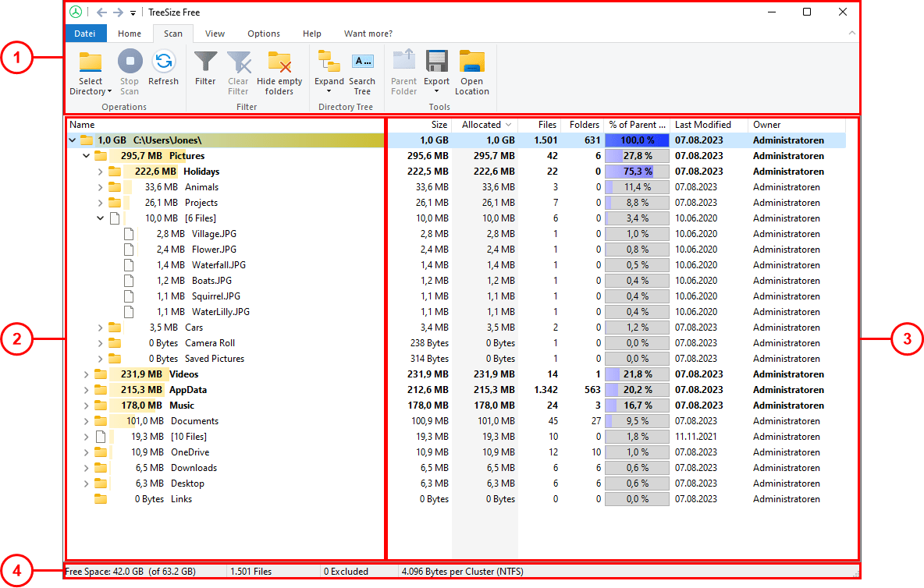This screenshot has width=924, height=588.
Task: Click the '0 Excluded' status entry
Action: 346,572
